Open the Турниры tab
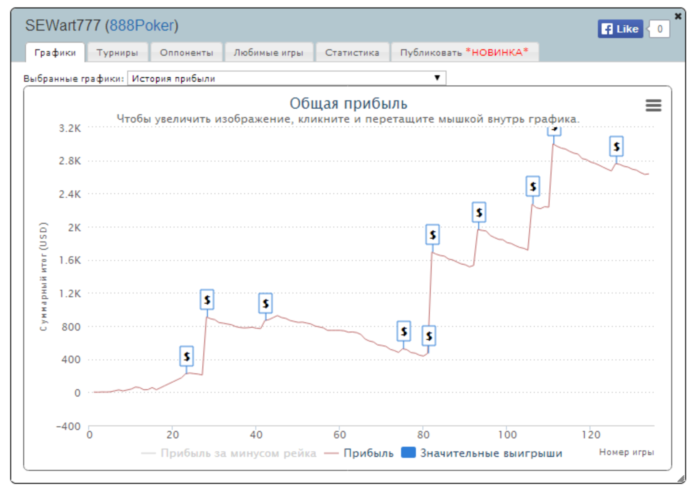 tap(117, 53)
